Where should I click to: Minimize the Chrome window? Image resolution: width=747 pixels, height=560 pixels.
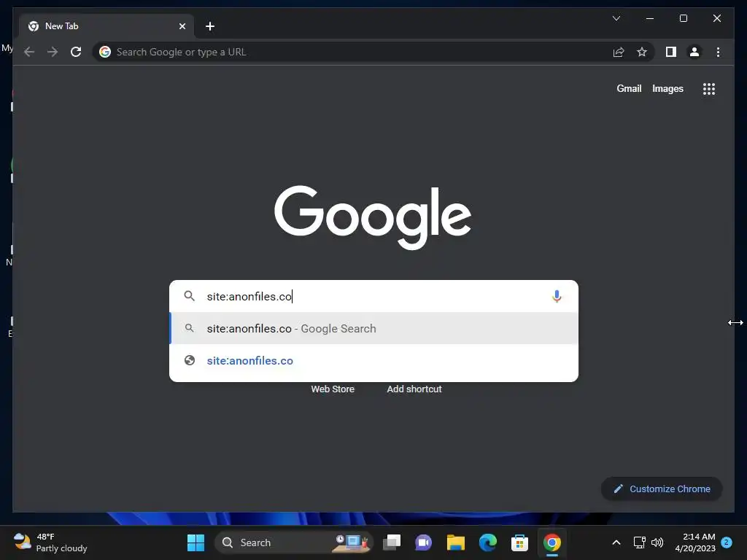pyautogui.click(x=650, y=18)
